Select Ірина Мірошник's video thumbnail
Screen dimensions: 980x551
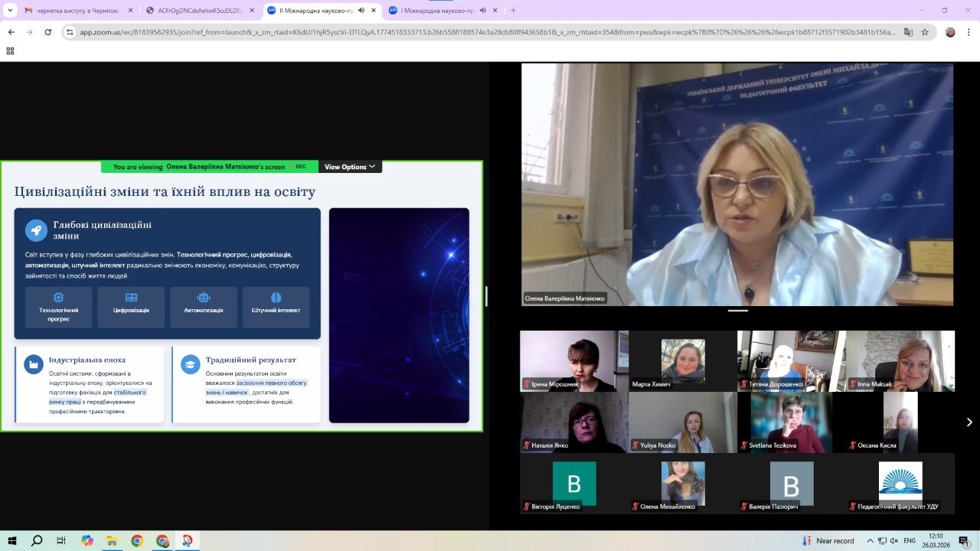[573, 360]
